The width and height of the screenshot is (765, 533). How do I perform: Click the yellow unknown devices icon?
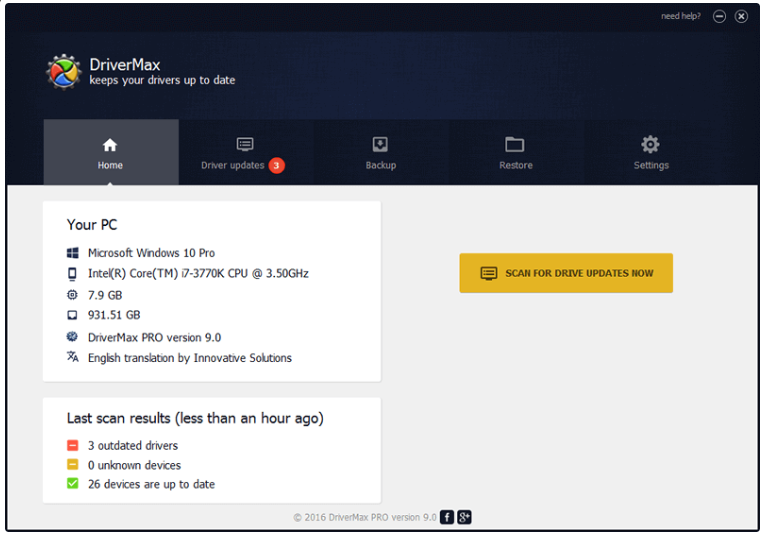pos(73,465)
